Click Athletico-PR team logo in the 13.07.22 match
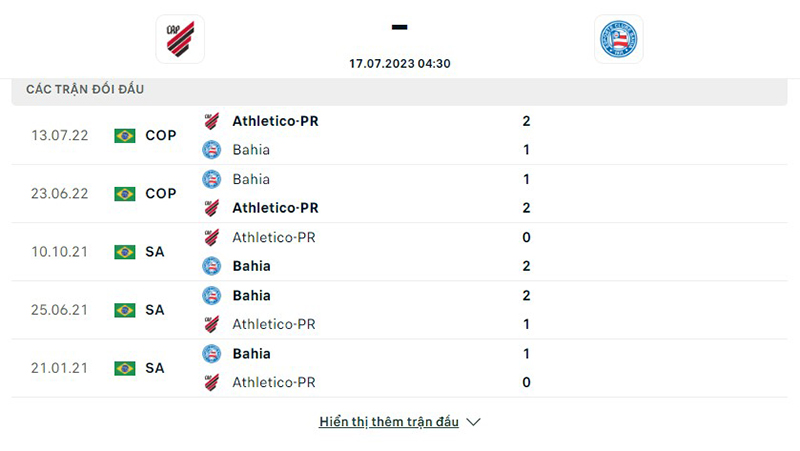This screenshot has width=800, height=451. coord(211,121)
